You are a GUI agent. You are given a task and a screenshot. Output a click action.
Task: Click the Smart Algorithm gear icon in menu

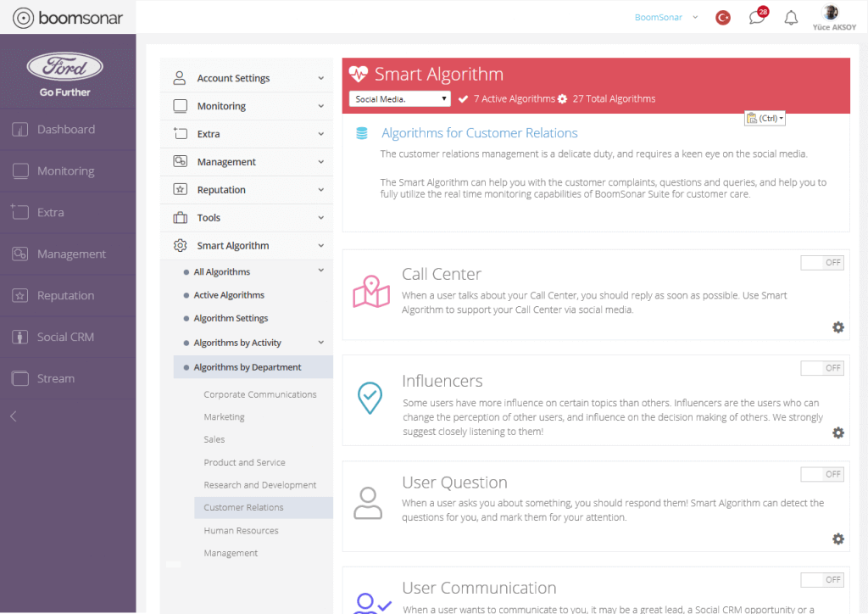coord(180,245)
